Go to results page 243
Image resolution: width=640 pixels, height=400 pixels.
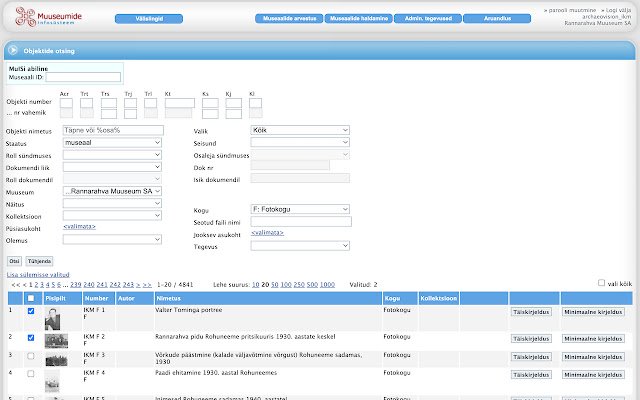pyautogui.click(x=128, y=285)
